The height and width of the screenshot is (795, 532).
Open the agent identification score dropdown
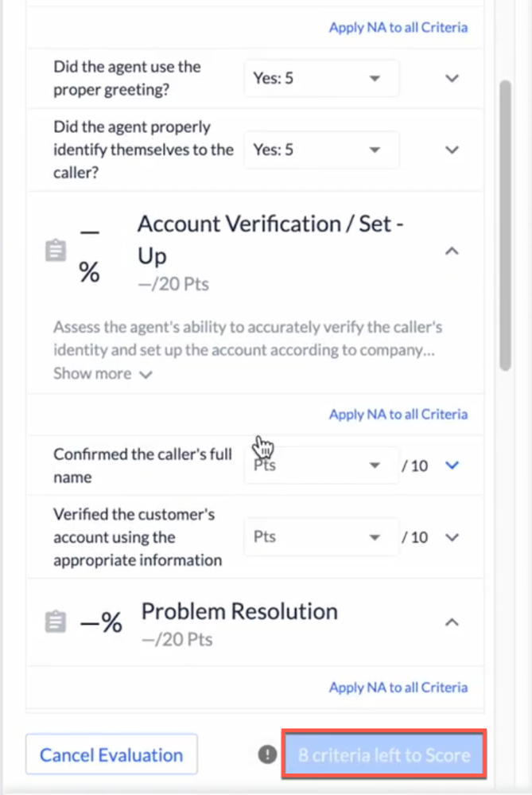tap(320, 150)
